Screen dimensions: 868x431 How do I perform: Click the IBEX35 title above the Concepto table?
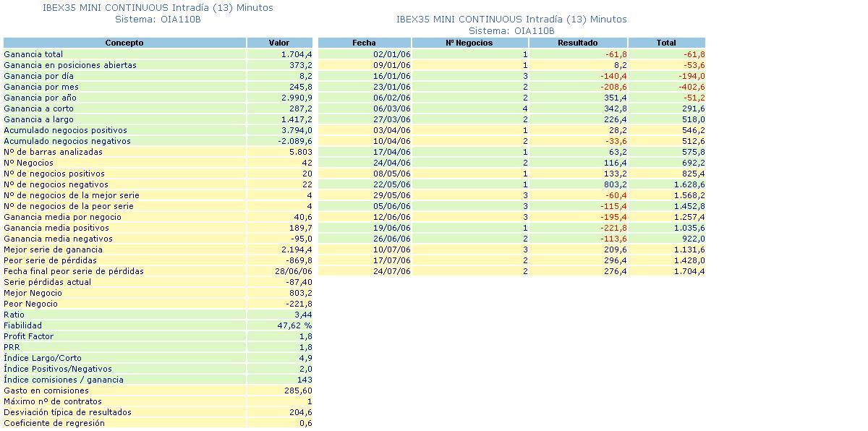point(158,8)
